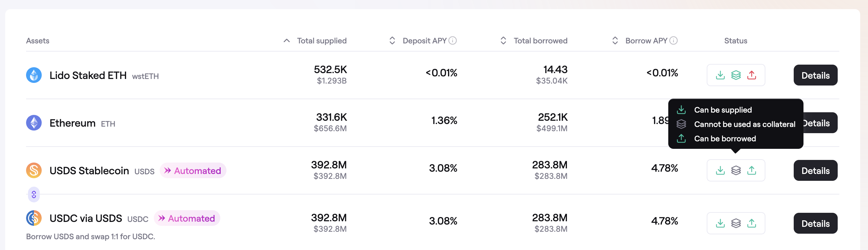Open Details for USDC via USDS
This screenshot has width=868, height=250.
(815, 223)
